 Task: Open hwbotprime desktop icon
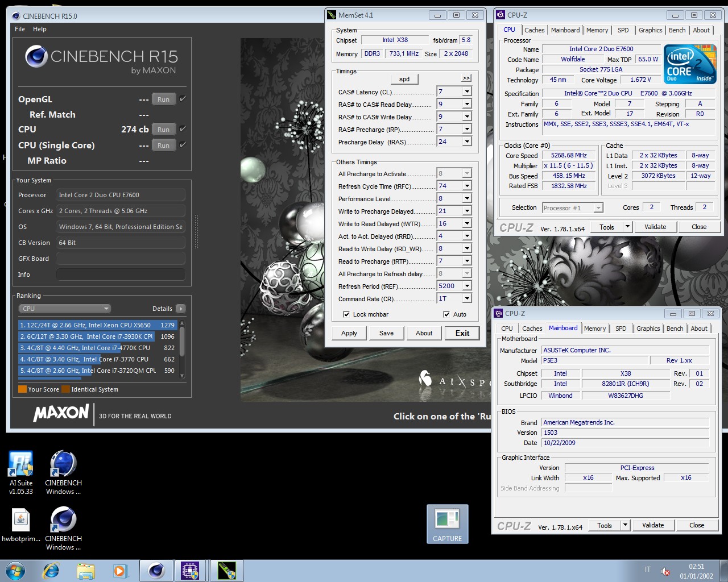tap(21, 526)
